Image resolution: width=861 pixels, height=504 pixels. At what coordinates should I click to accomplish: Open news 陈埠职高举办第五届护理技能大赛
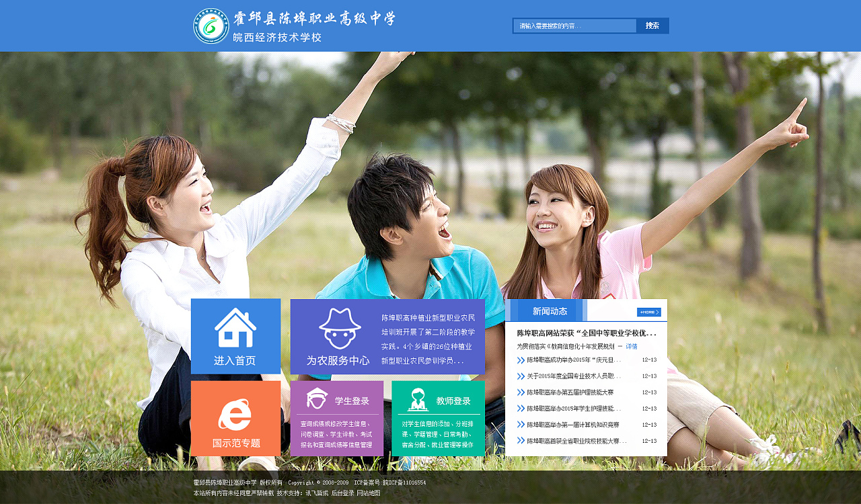[x=570, y=392]
